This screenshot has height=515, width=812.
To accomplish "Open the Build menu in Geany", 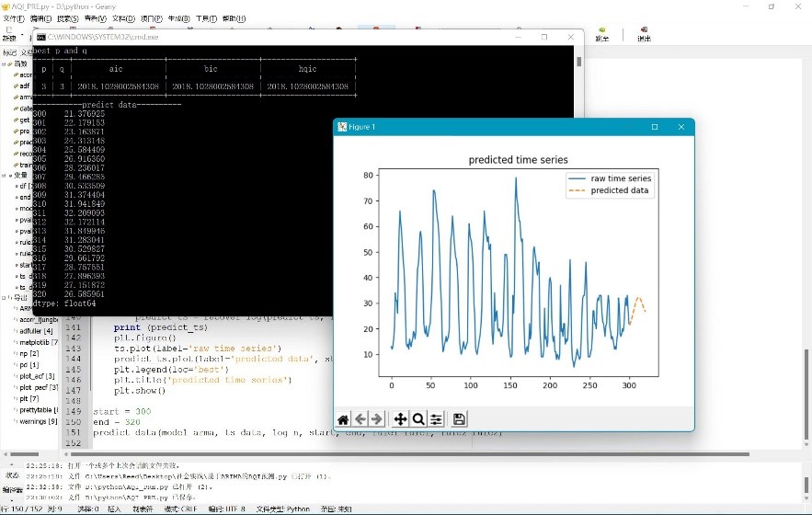I will 178,18.
